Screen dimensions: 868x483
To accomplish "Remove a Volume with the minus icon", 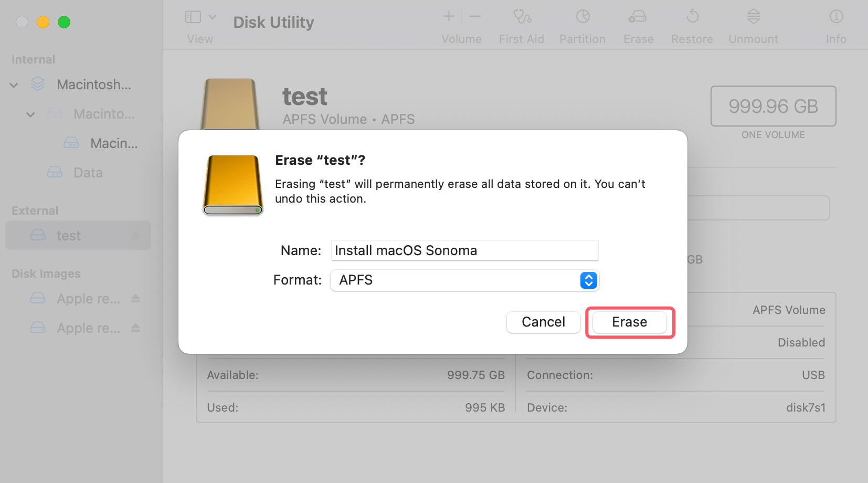I will [x=475, y=16].
